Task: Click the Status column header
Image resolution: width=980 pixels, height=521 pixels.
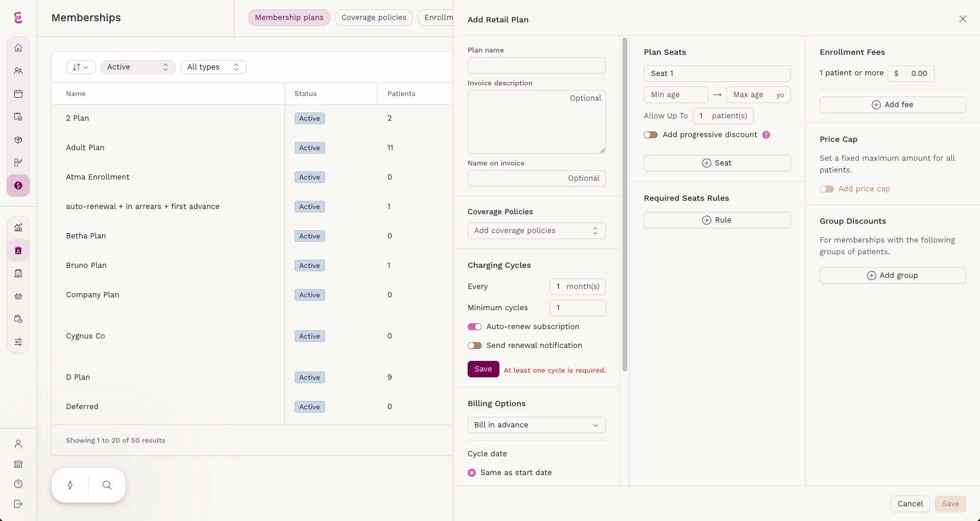Action: tap(306, 94)
